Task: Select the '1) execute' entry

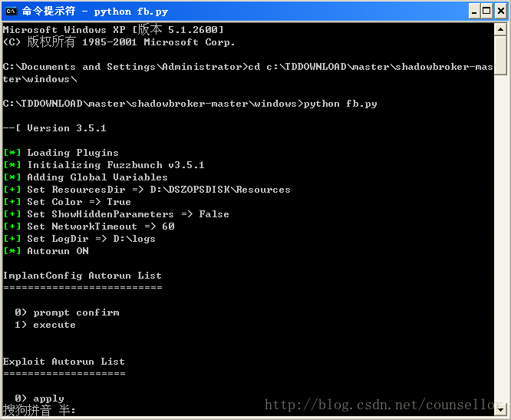Action: pyautogui.click(x=45, y=325)
